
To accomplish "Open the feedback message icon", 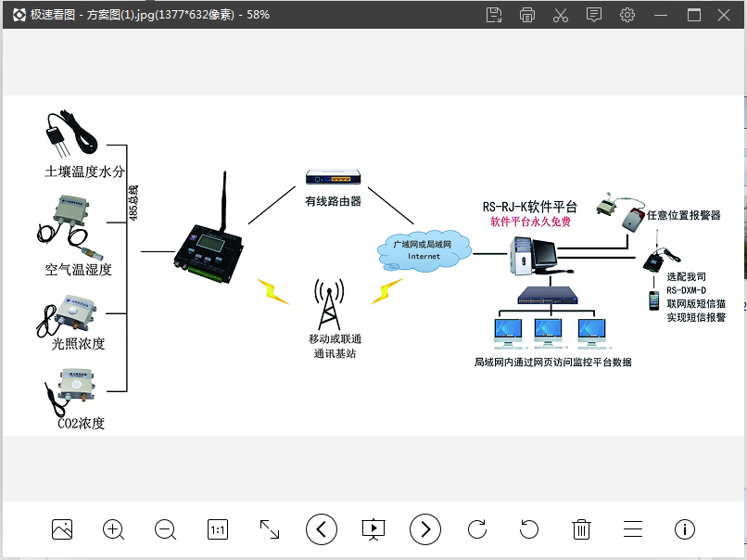I will click(594, 15).
